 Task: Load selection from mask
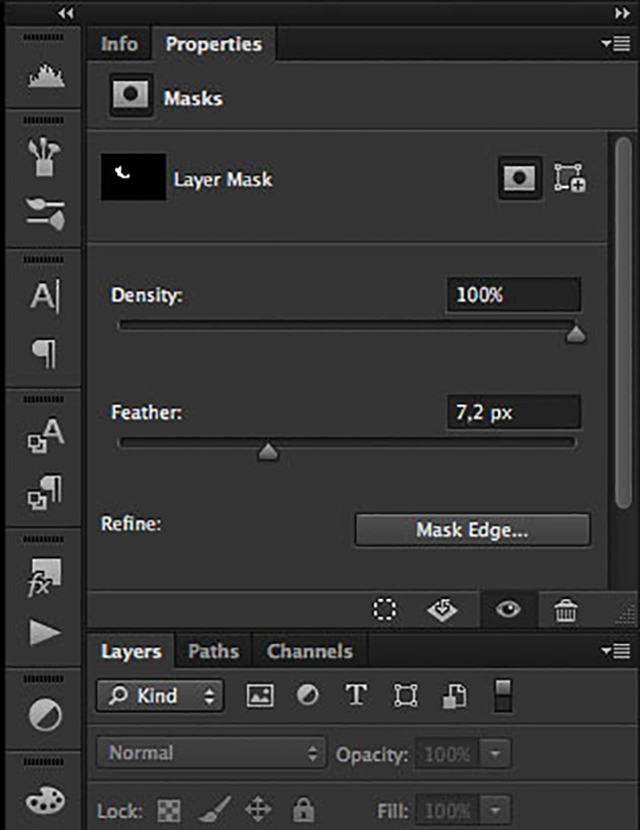[384, 609]
